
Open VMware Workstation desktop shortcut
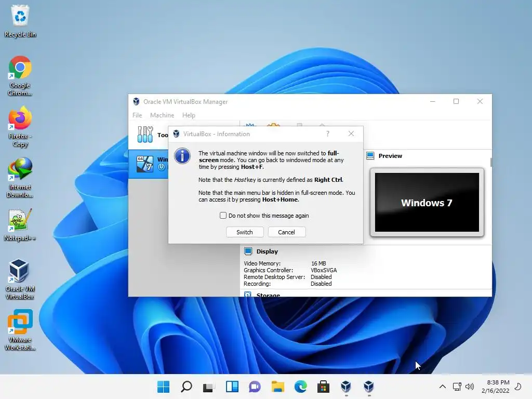tap(20, 330)
